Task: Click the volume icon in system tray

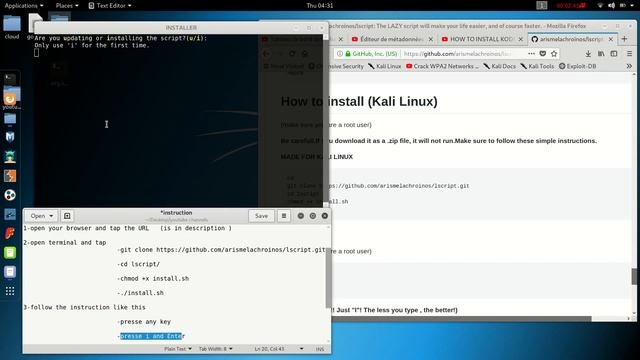Action: click(x=611, y=6)
